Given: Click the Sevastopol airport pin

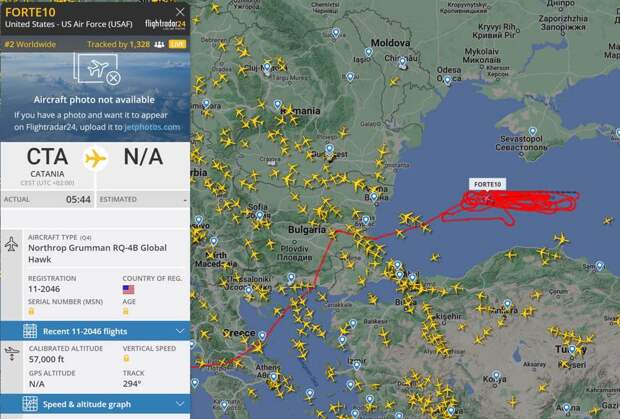Looking at the screenshot, I should [533, 131].
